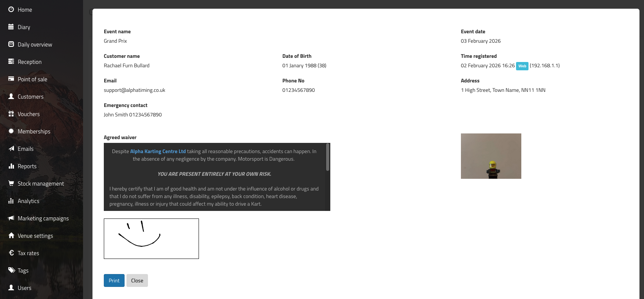This screenshot has height=299, width=644.
Task: Click the Web registration source badge
Action: [x=522, y=66]
